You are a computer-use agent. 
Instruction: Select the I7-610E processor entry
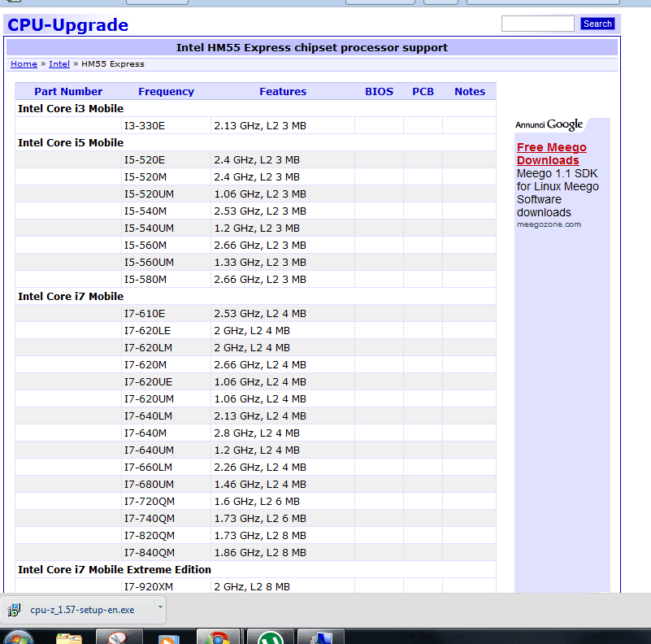tap(145, 313)
